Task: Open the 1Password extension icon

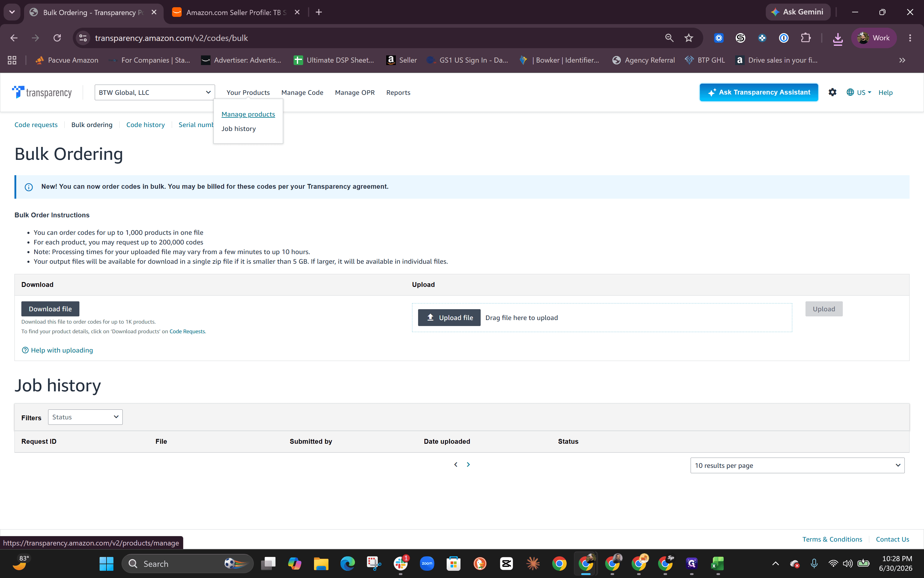Action: pyautogui.click(x=784, y=38)
